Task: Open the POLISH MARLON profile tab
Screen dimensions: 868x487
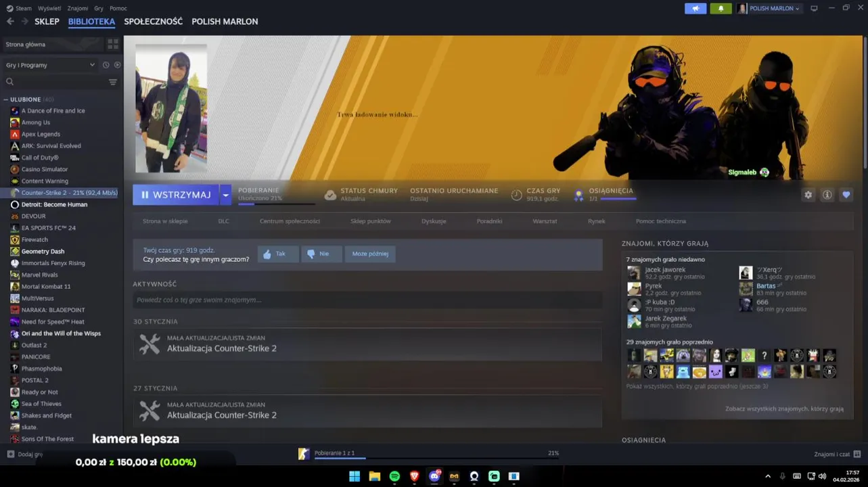Action: pyautogui.click(x=225, y=22)
